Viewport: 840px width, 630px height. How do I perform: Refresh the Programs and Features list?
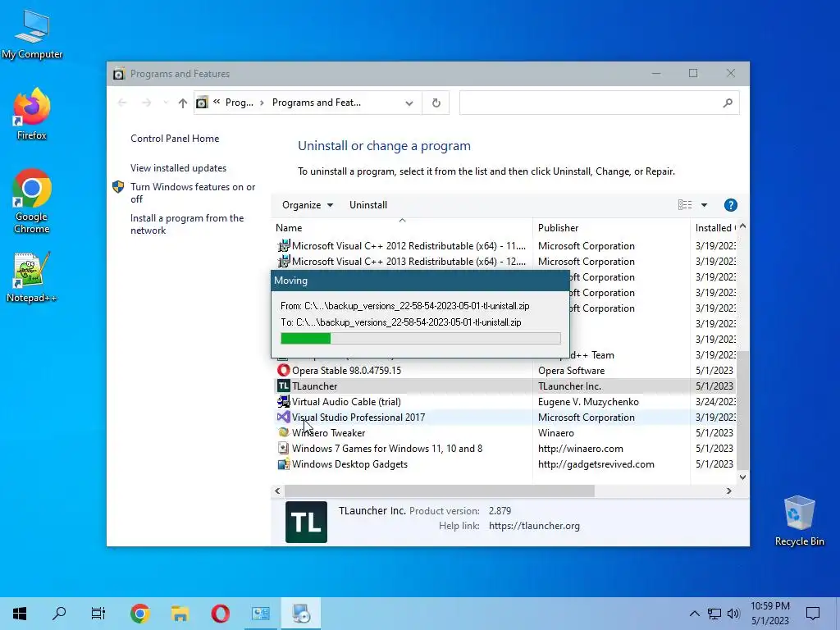[x=436, y=103]
